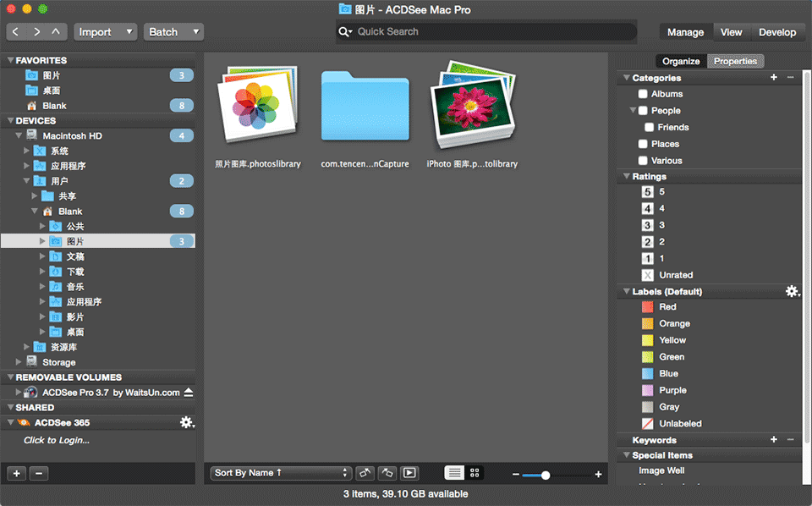Start a slideshow with the play icon

(409, 473)
